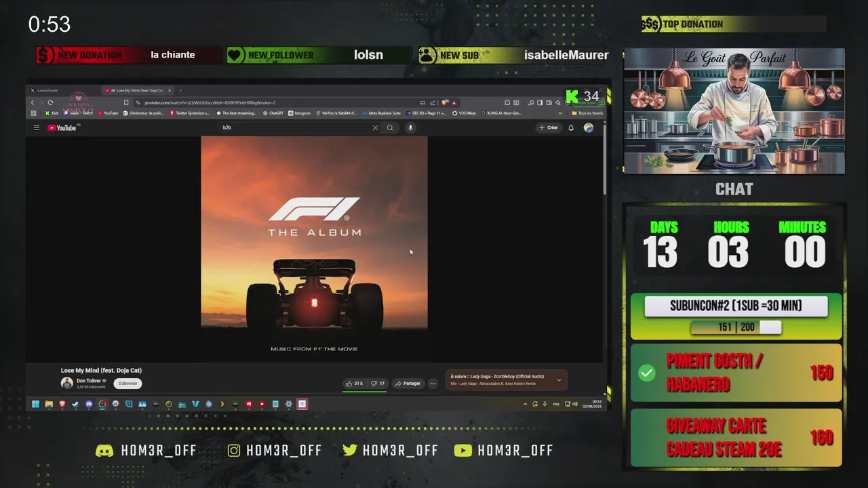Click the Créer button on YouTube
This screenshot has width=868, height=488.
point(549,127)
